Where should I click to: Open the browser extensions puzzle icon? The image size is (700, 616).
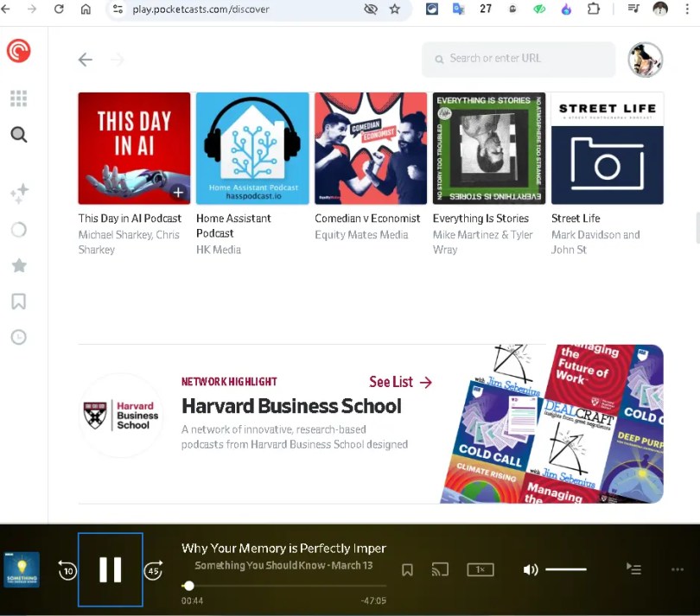594,9
